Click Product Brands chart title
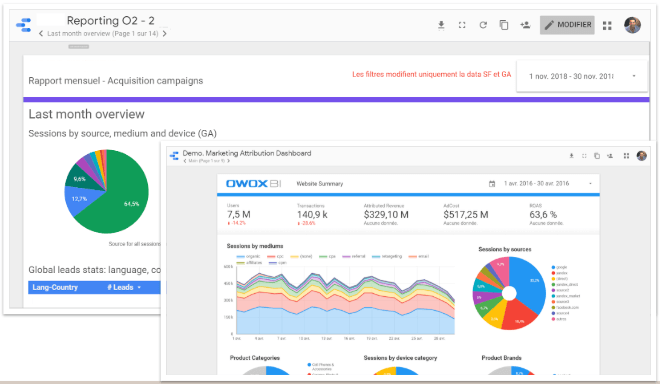The image size is (660, 384). coord(501,358)
